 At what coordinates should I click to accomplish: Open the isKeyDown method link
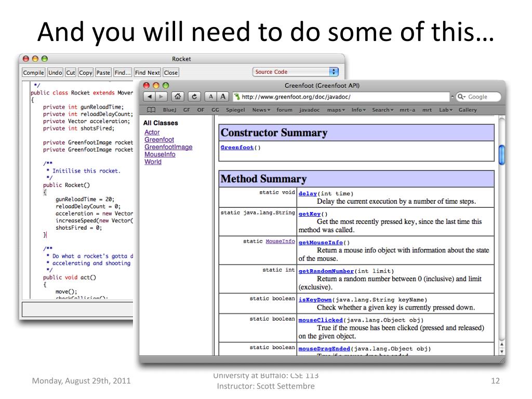click(315, 300)
